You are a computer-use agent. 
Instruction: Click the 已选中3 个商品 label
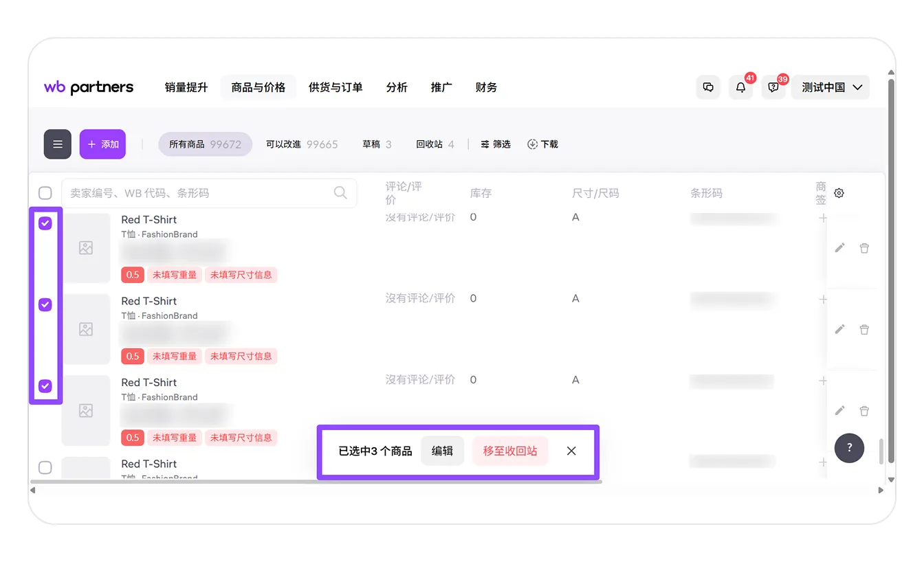tap(375, 451)
